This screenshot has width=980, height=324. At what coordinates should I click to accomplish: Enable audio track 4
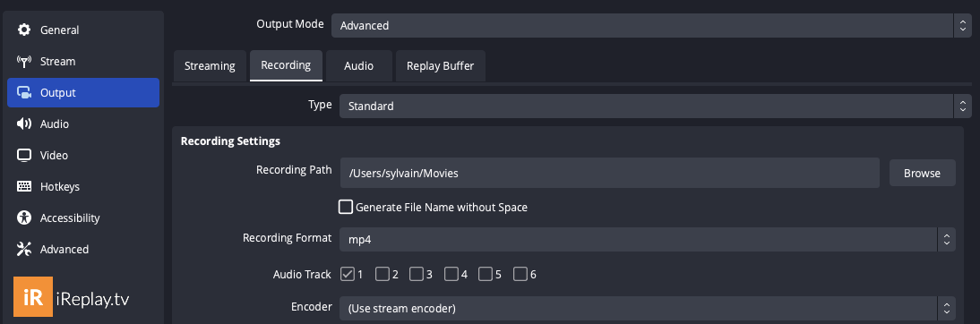coord(451,274)
